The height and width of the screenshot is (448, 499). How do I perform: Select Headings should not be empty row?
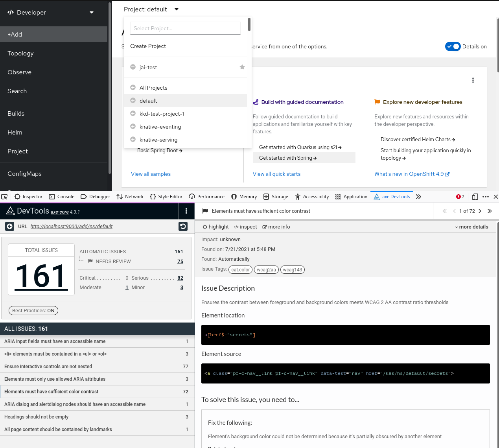pos(97,417)
